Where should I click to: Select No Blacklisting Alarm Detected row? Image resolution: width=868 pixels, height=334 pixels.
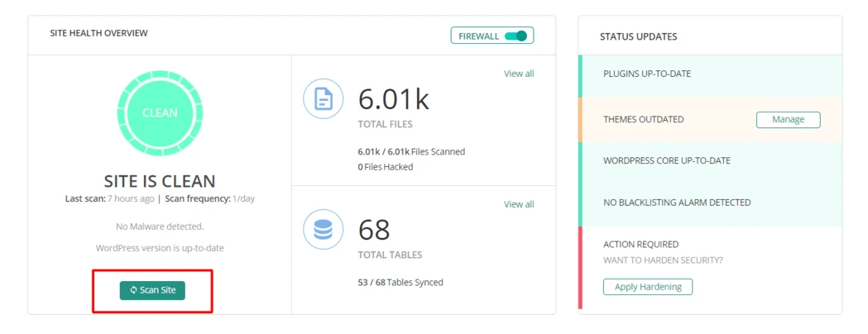(x=710, y=203)
